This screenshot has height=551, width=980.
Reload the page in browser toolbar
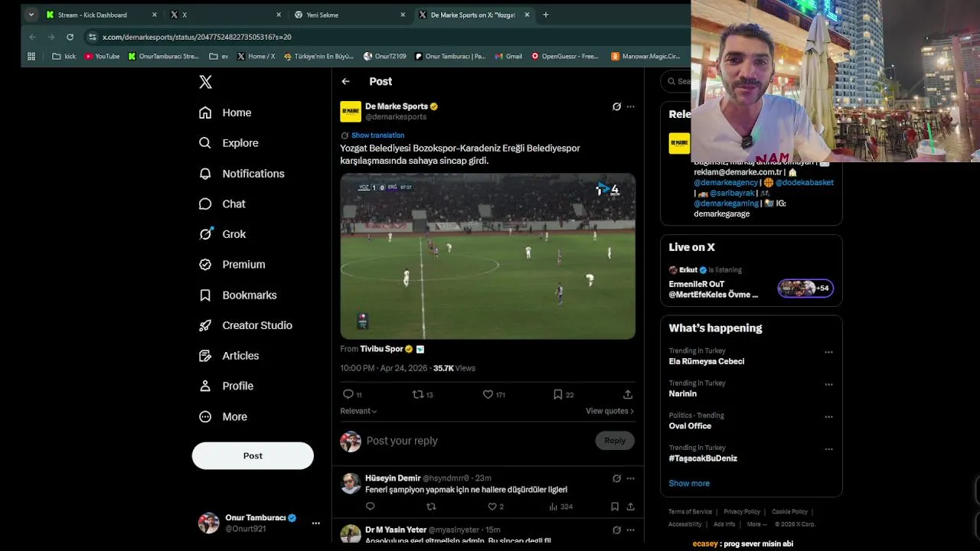70,37
